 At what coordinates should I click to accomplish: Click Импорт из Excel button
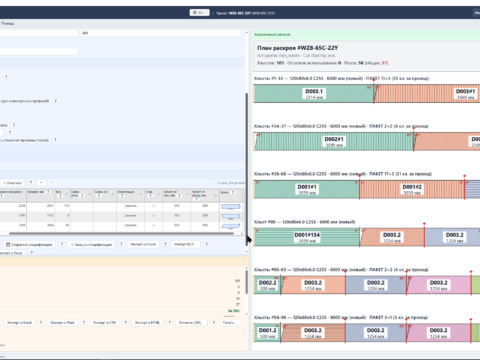click(143, 244)
